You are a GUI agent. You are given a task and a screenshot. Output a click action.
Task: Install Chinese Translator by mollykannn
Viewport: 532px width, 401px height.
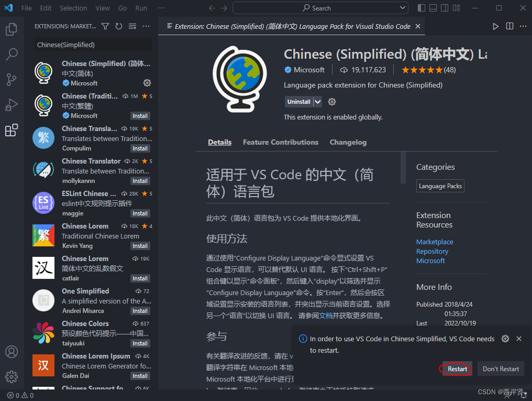click(x=140, y=181)
